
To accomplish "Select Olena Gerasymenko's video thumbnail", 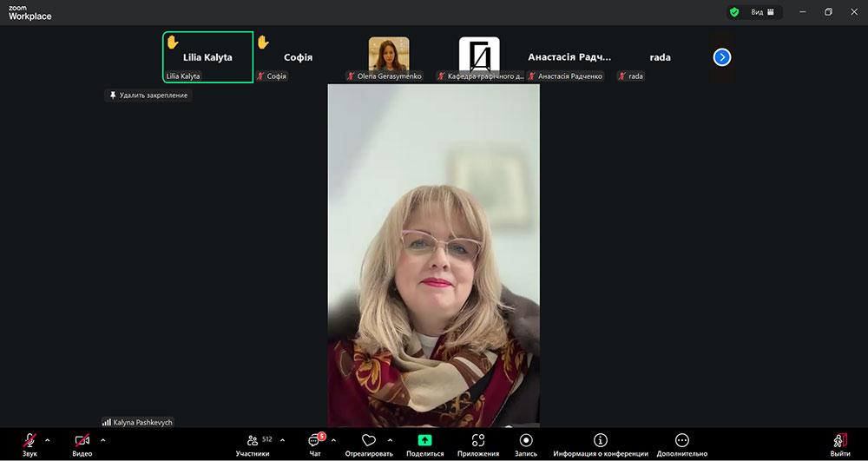I will point(389,54).
